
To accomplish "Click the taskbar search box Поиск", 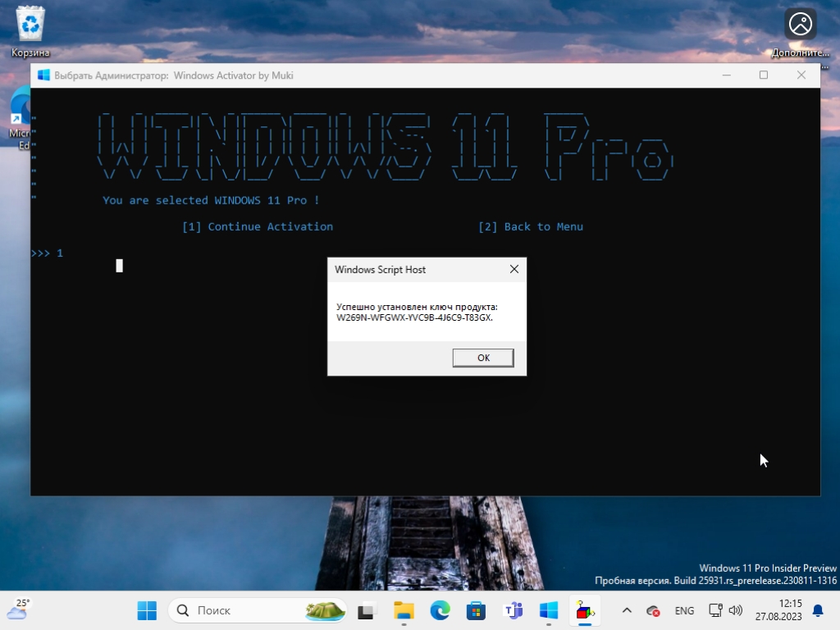I will (257, 610).
